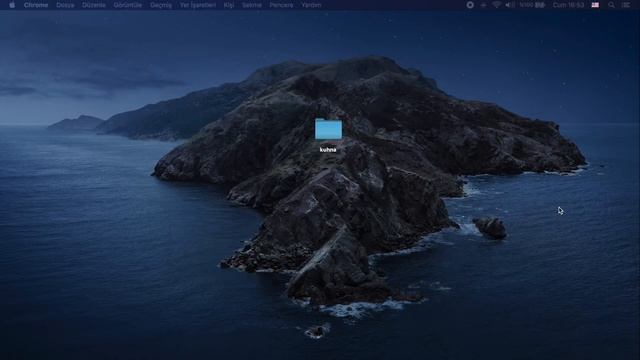The width and height of the screenshot is (640, 360).
Task: Open the clock showing Cum 16:53
Action: click(x=569, y=5)
